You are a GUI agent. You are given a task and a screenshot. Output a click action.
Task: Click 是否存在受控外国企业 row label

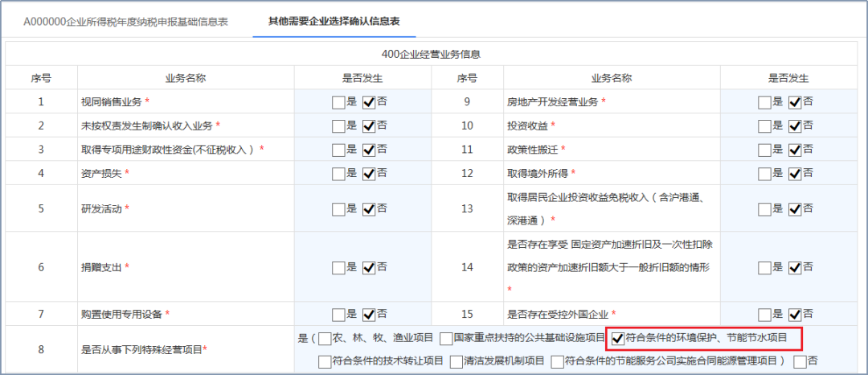coord(558,314)
